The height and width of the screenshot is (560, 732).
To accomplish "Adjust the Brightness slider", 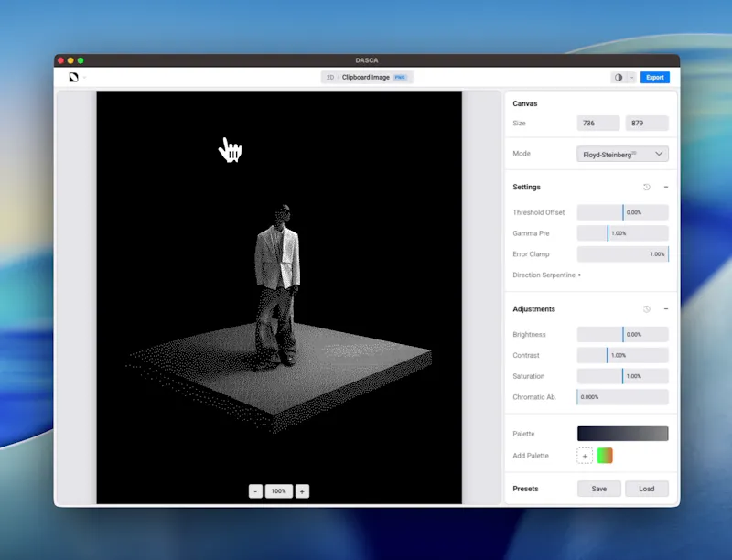I will click(622, 335).
